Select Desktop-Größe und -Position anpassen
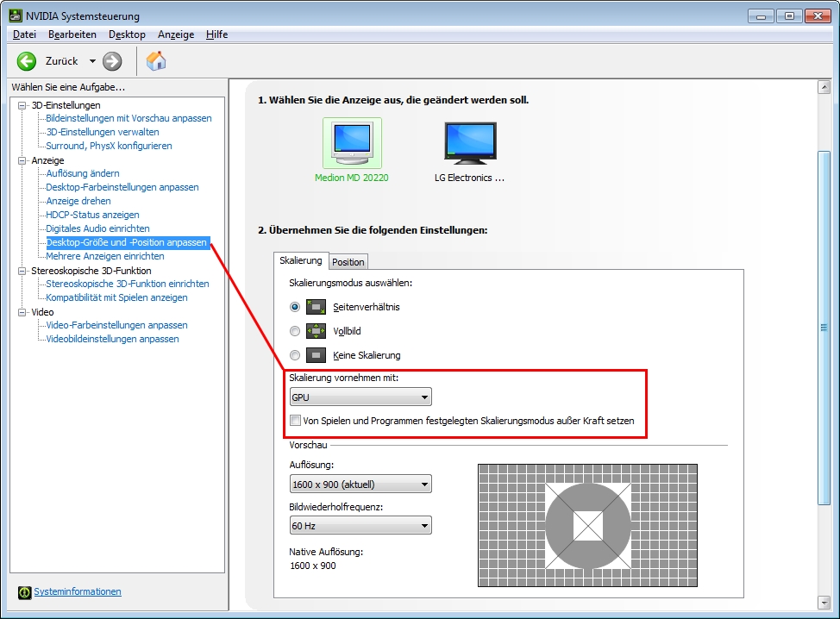Viewport: 840px width, 619px height. click(127, 242)
